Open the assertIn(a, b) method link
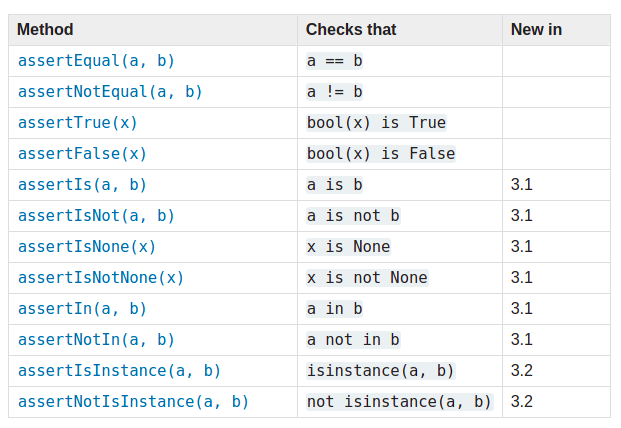This screenshot has width=621, height=428. (x=82, y=309)
